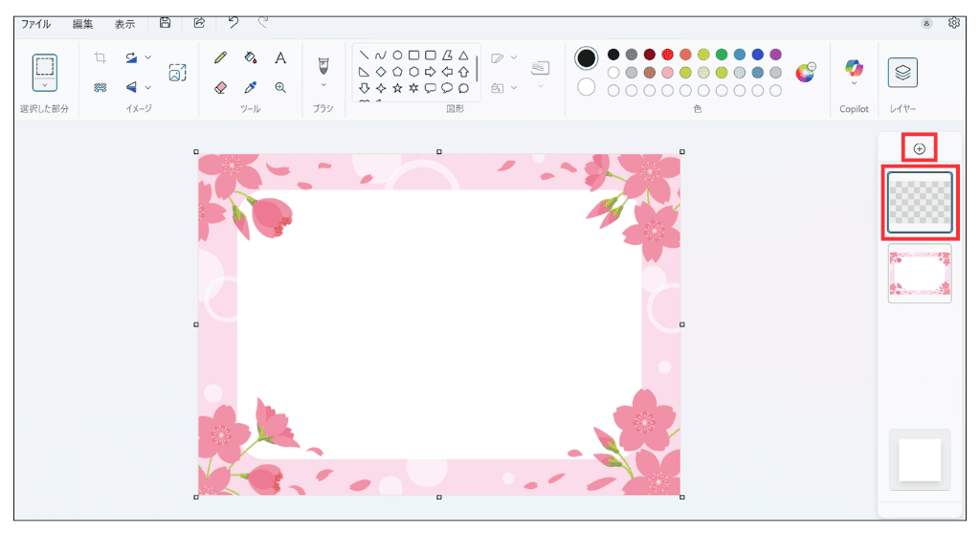Select the Text tool
Viewport: 980px width, 534px height.
point(280,57)
